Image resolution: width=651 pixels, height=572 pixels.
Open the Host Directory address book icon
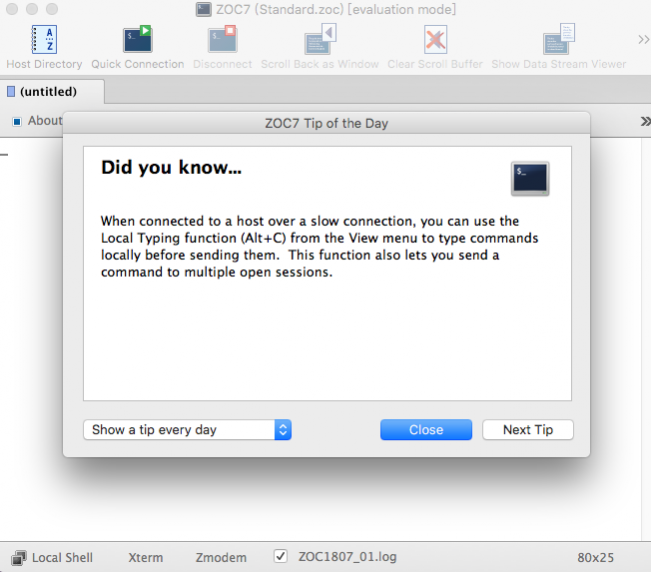[x=44, y=40]
